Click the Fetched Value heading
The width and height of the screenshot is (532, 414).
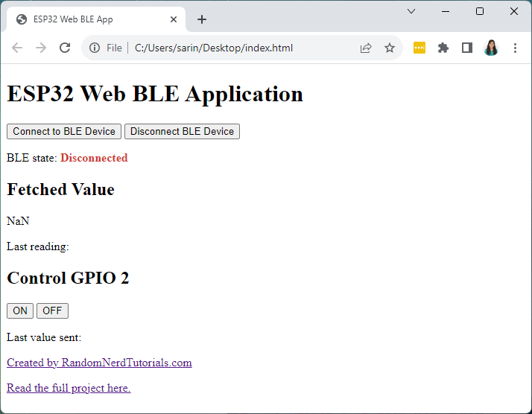tap(61, 189)
